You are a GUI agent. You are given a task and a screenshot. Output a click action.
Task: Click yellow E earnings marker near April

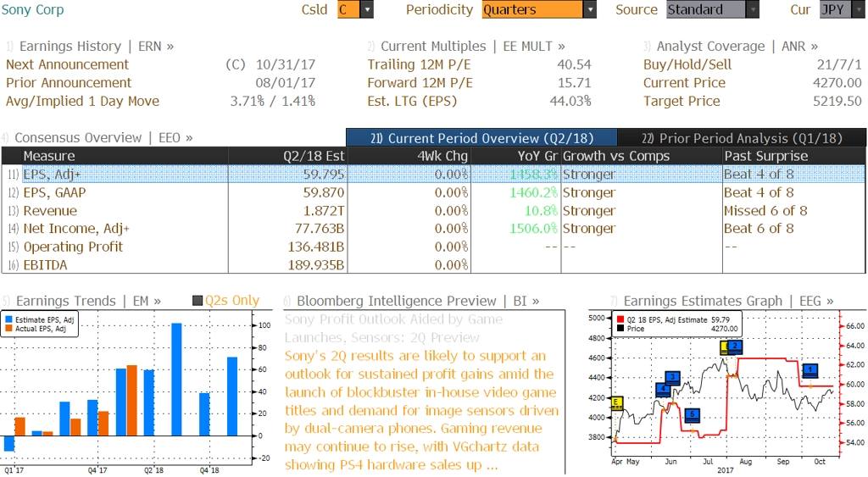point(616,403)
